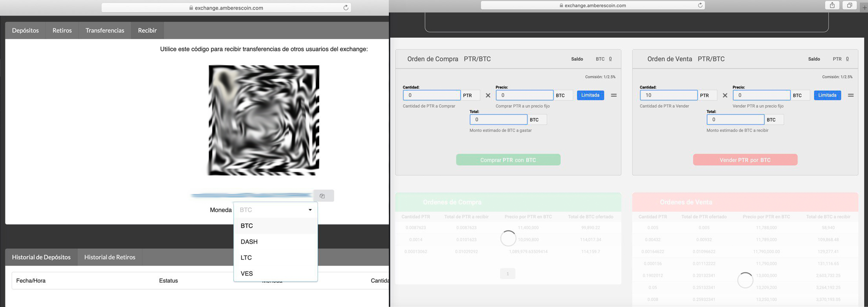Choose VES from the Moneda list

[x=276, y=273]
